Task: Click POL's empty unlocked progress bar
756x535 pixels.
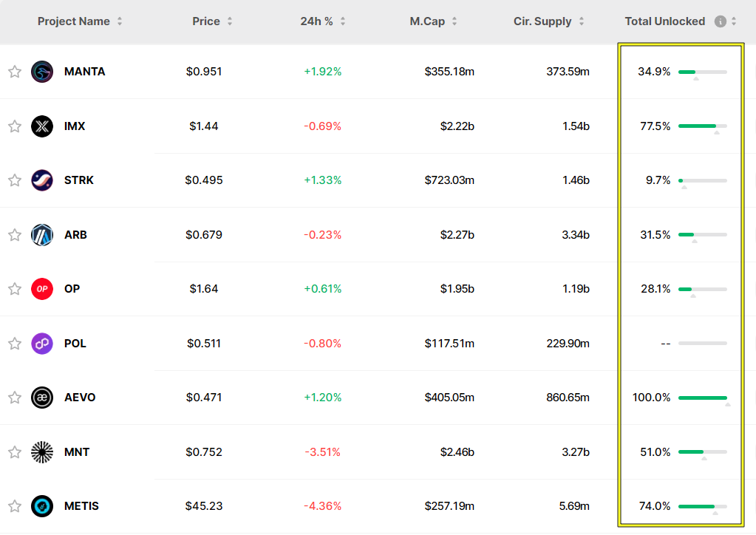Action: [x=703, y=344]
